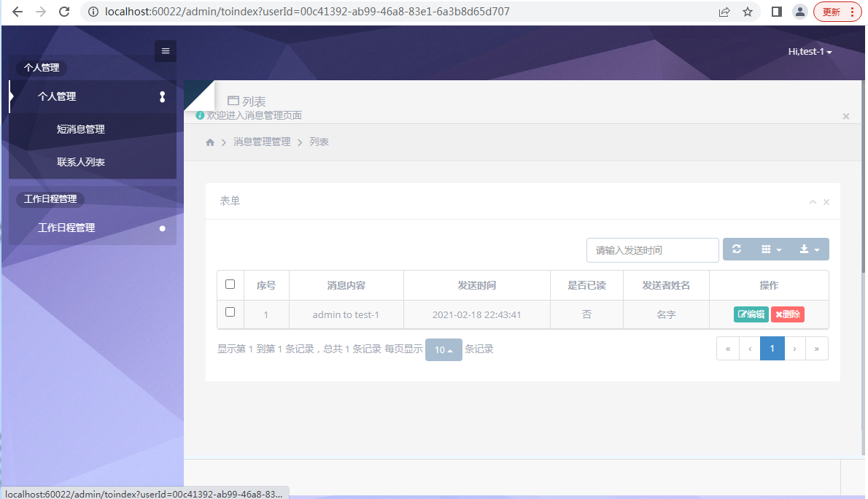Image resolution: width=868 pixels, height=499 pixels.
Task: Click the green 编辑 button
Action: pyautogui.click(x=751, y=314)
